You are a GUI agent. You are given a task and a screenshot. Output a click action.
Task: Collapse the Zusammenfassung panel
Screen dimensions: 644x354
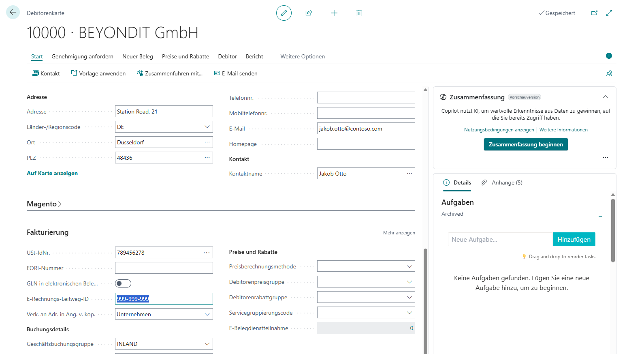605,97
